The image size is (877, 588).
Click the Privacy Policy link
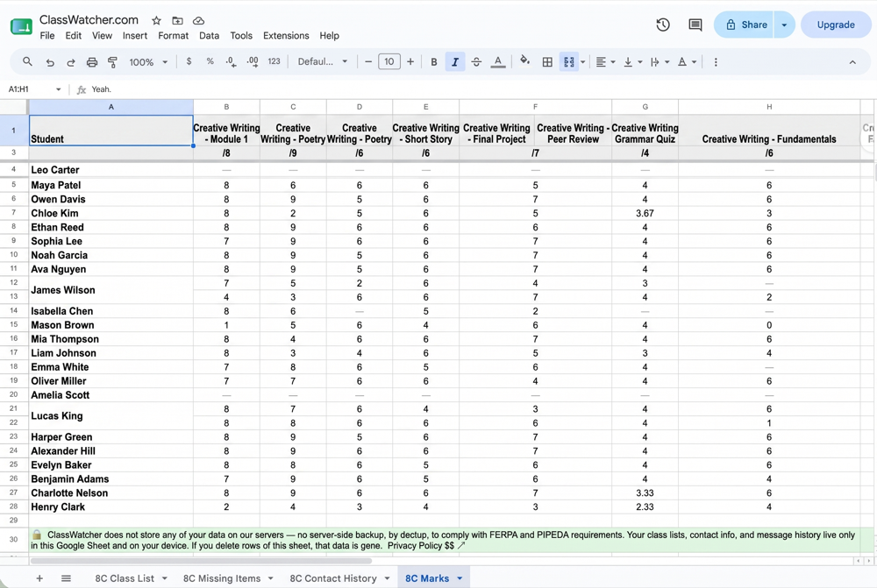(426, 546)
